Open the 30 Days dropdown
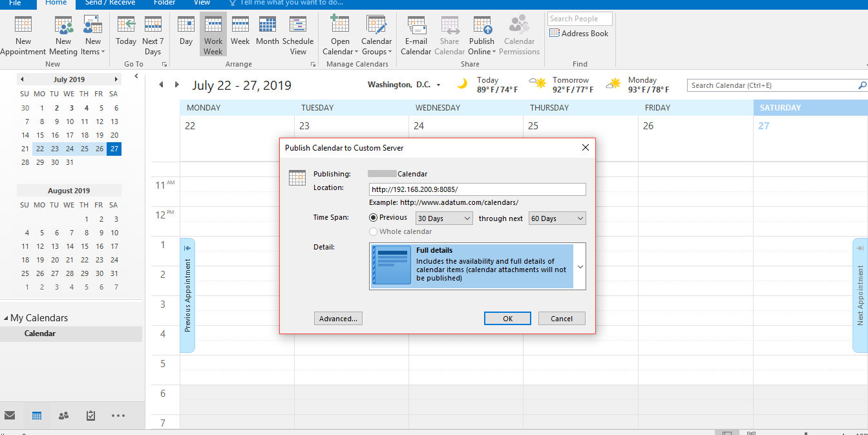 (444, 218)
